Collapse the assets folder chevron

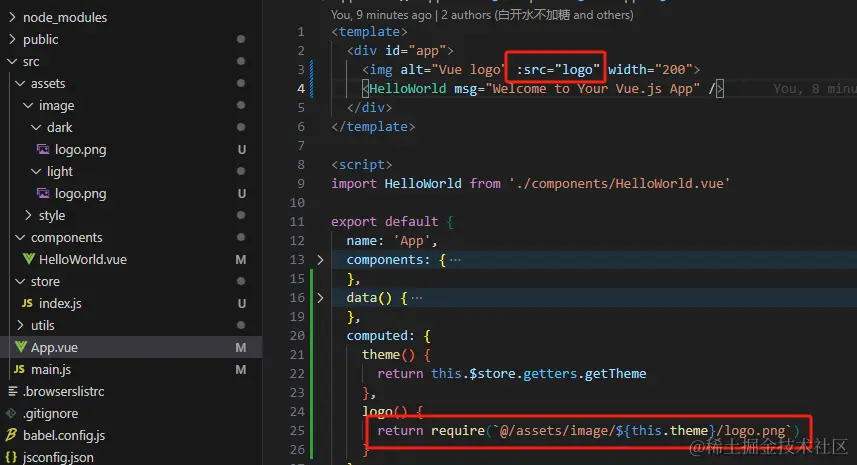[x=20, y=84]
